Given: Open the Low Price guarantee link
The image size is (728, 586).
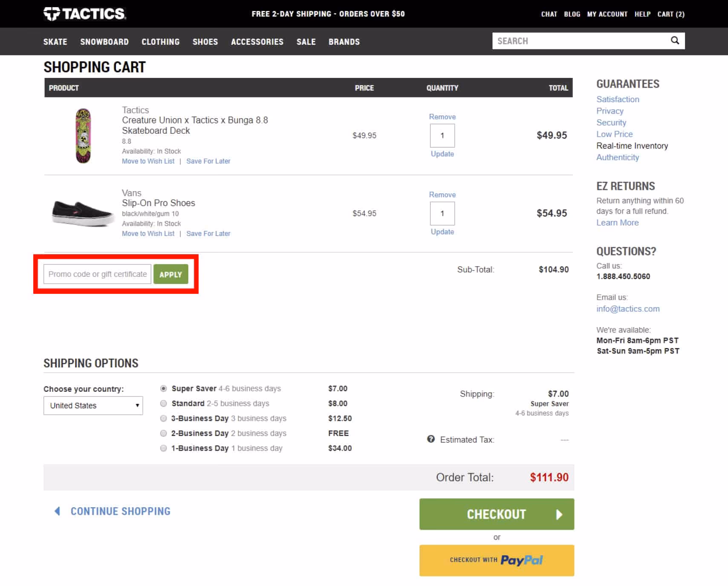Looking at the screenshot, I should 614,134.
